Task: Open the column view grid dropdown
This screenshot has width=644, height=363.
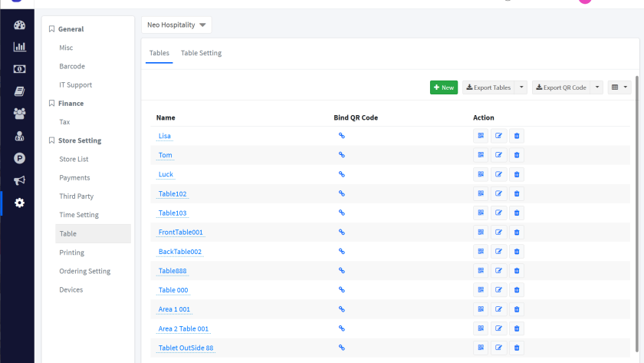Action: click(619, 87)
